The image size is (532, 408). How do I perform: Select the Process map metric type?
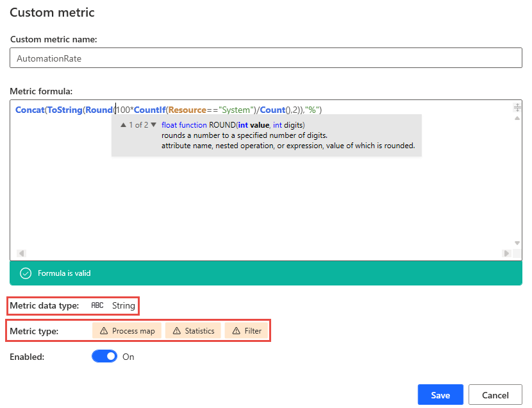click(x=126, y=330)
